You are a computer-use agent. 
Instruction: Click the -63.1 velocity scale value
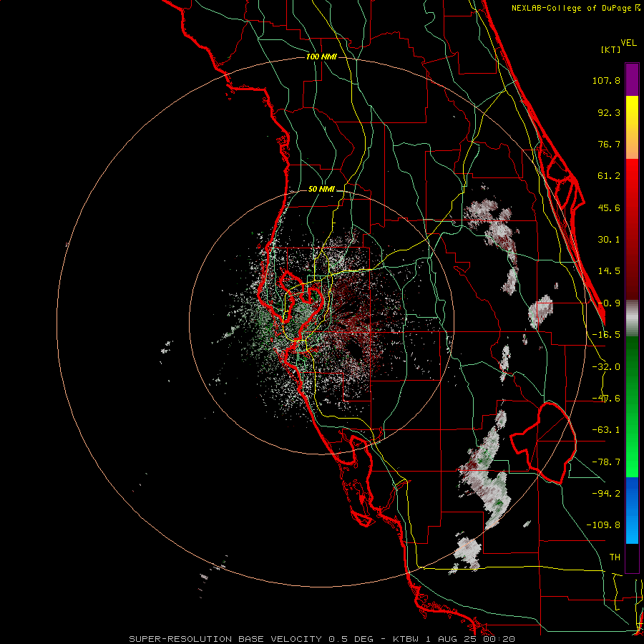(606, 430)
